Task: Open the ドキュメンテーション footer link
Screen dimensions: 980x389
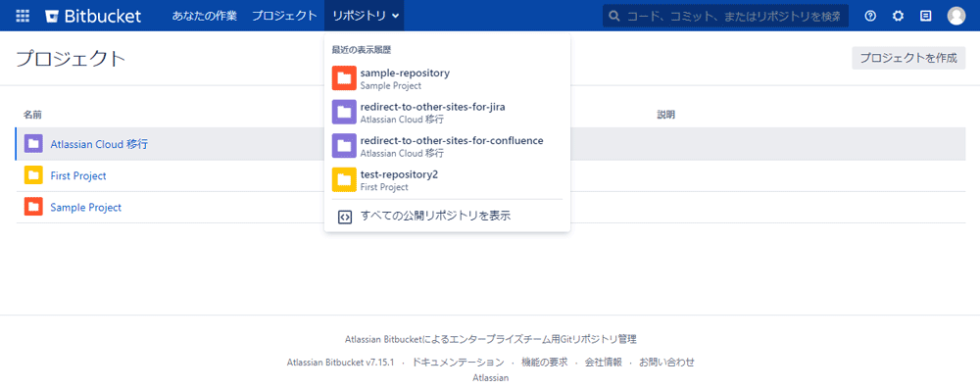Action: click(458, 362)
